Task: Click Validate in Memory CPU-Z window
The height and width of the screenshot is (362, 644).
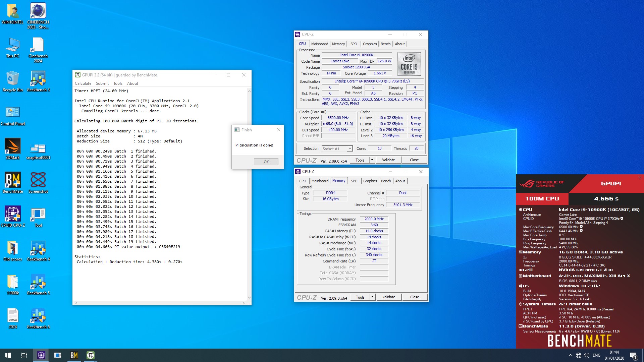Action: (x=389, y=297)
